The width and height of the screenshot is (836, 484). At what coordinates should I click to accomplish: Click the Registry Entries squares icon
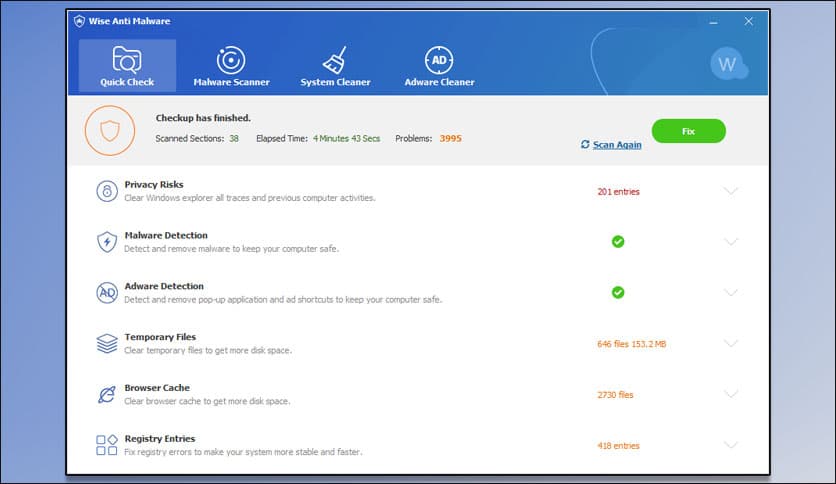tap(107, 445)
